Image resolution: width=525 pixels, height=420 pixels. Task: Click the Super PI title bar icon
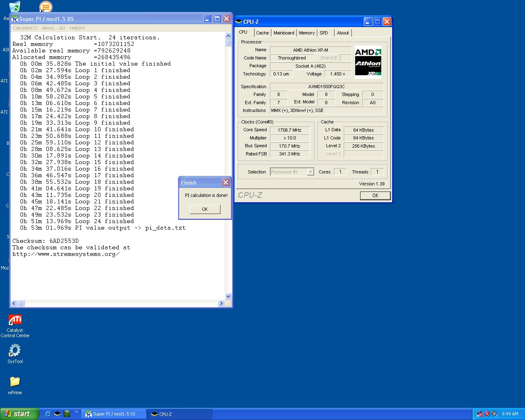15,19
